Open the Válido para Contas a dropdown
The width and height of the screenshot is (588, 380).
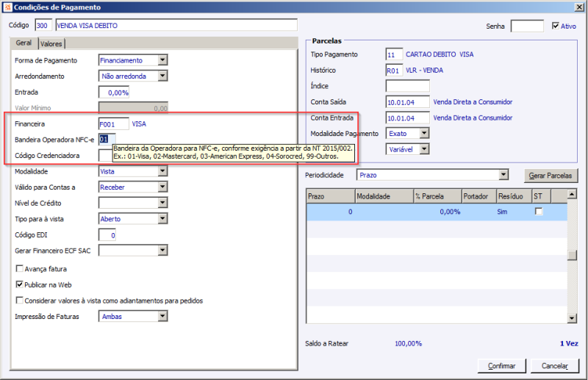[x=162, y=187]
